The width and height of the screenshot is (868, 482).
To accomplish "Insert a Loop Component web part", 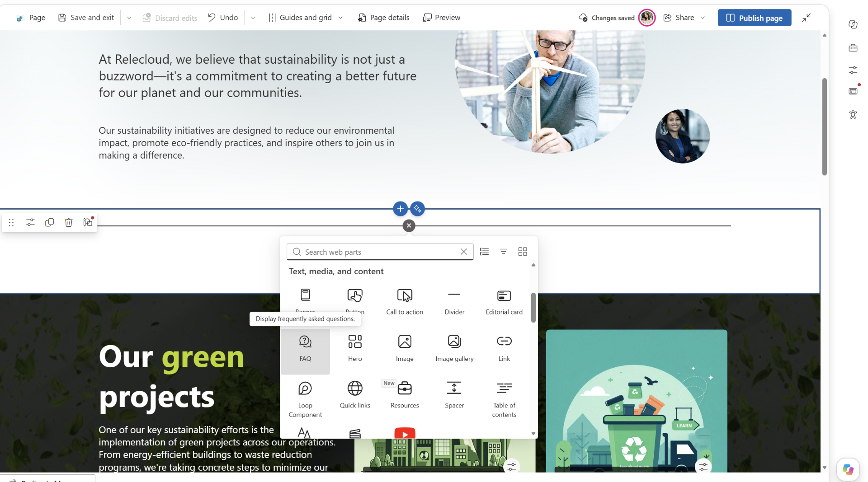I will [305, 400].
